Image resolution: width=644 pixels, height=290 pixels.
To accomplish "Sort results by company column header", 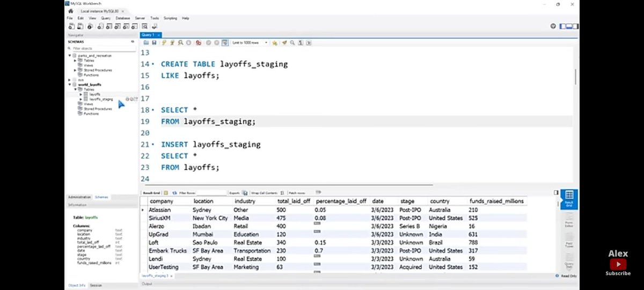I will tap(161, 201).
